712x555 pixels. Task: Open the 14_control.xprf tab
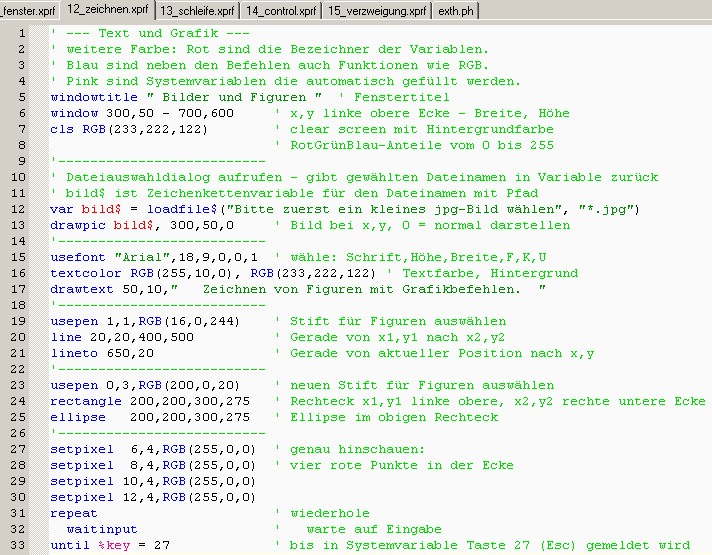pos(281,10)
